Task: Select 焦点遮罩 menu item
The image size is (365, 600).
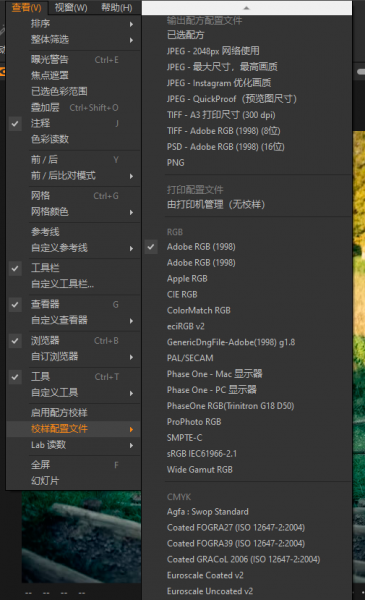Action: [x=74, y=76]
